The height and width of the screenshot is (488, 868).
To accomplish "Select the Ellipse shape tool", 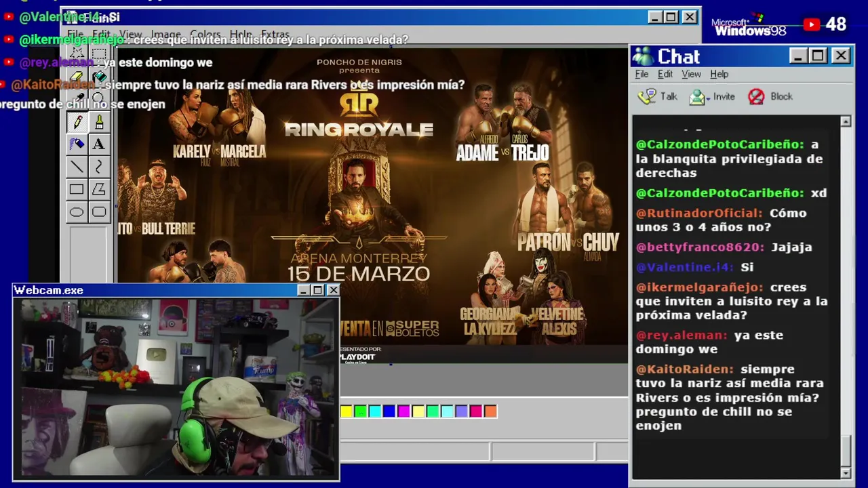I will click(x=77, y=212).
